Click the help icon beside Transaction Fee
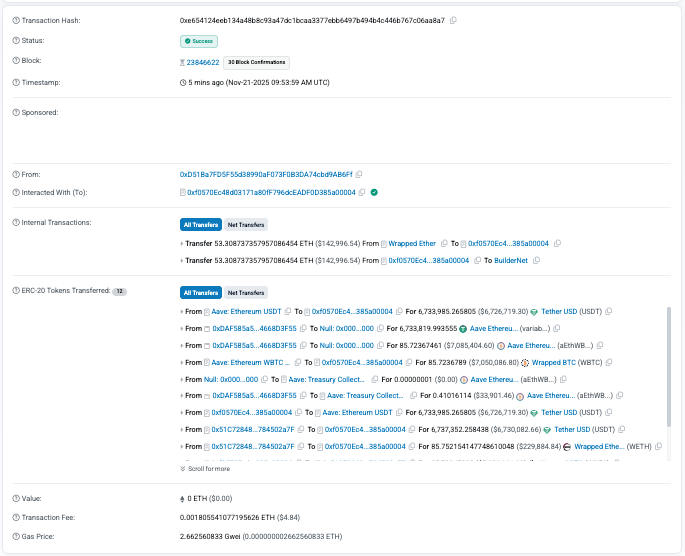The image size is (685, 556). pyautogui.click(x=15, y=517)
